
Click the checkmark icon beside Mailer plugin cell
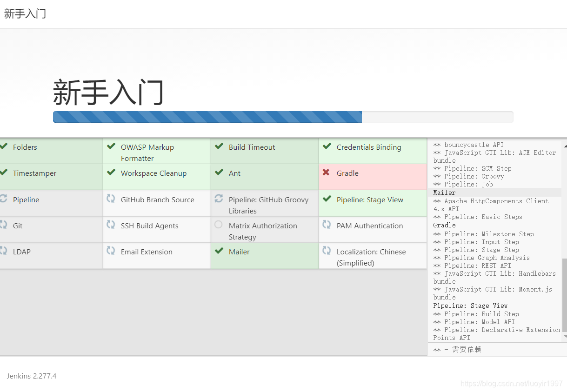pos(219,251)
